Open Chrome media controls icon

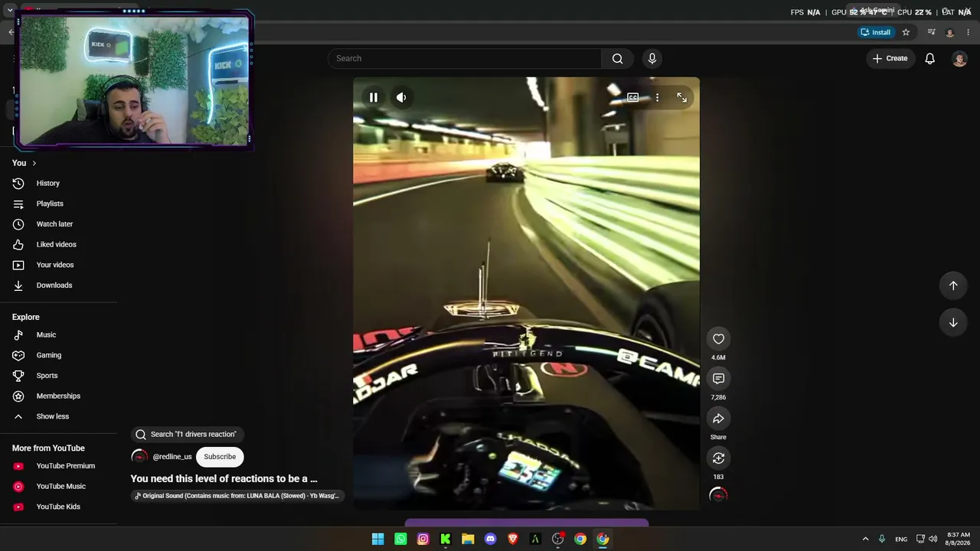click(x=931, y=32)
